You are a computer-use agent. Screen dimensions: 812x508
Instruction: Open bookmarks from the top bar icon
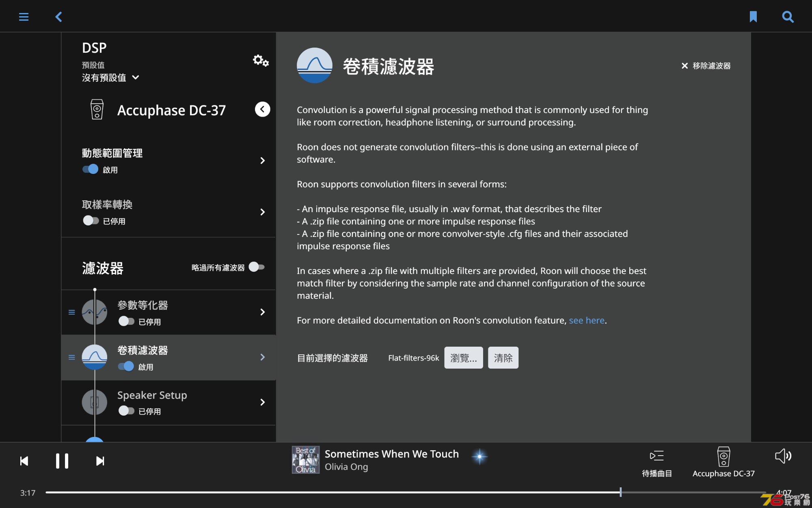click(x=753, y=17)
